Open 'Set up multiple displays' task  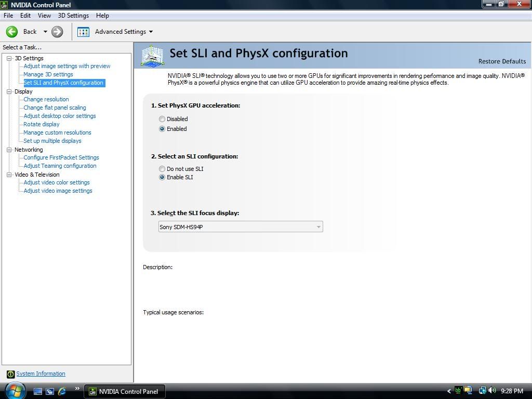point(52,141)
